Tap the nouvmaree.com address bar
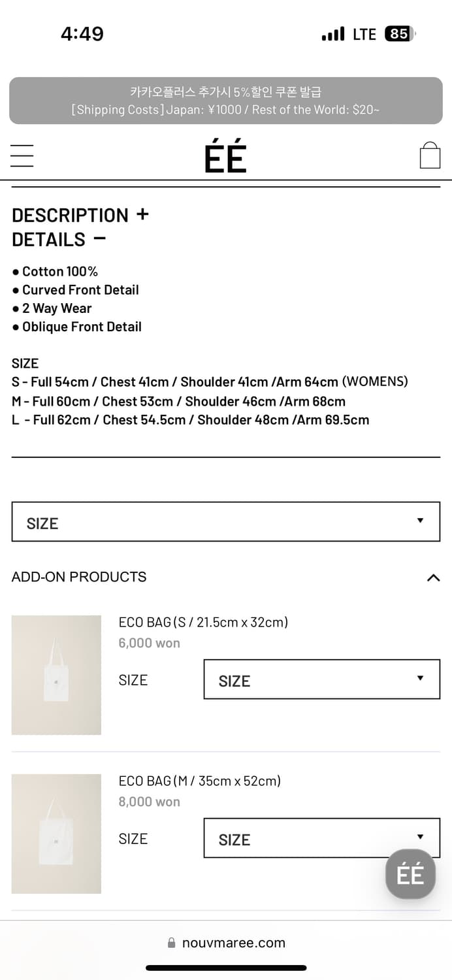The width and height of the screenshot is (452, 980). pos(226,943)
